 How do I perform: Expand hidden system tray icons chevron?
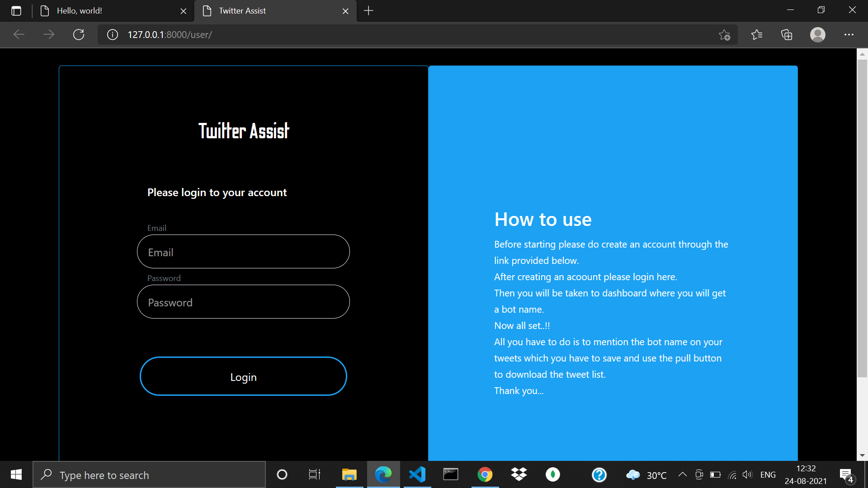point(682,474)
